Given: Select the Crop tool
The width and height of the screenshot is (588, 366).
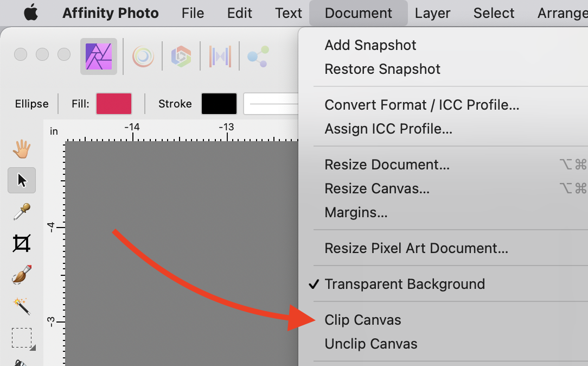Looking at the screenshot, I should (x=22, y=243).
